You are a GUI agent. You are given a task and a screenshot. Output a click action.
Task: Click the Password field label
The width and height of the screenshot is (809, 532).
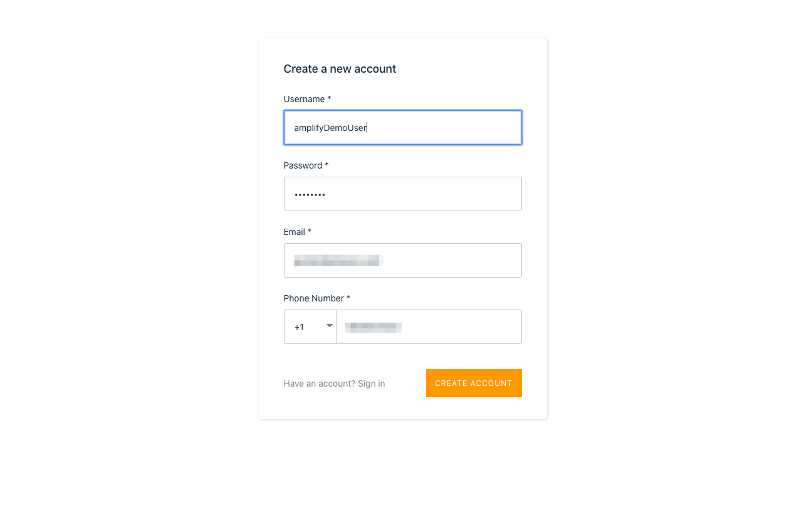303,165
